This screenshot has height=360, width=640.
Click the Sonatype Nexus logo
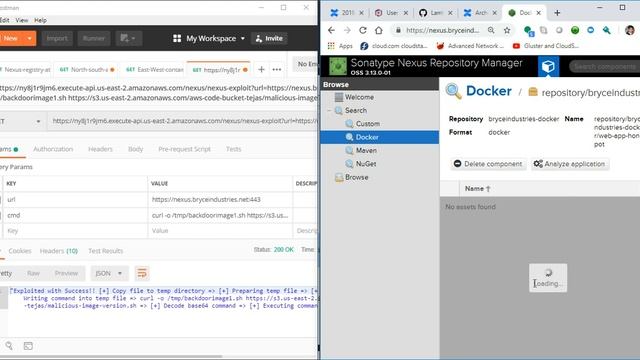338,66
